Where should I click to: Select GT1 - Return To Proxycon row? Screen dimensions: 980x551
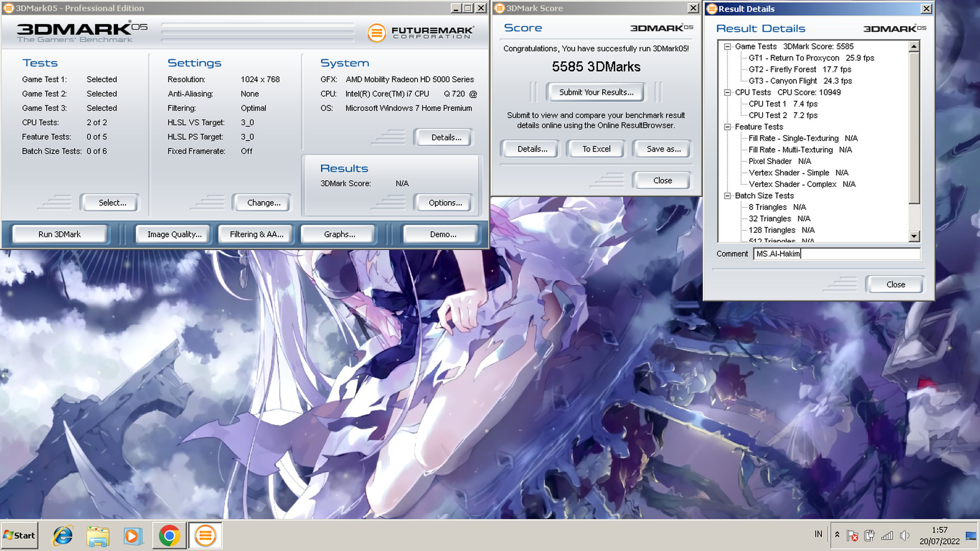click(811, 58)
